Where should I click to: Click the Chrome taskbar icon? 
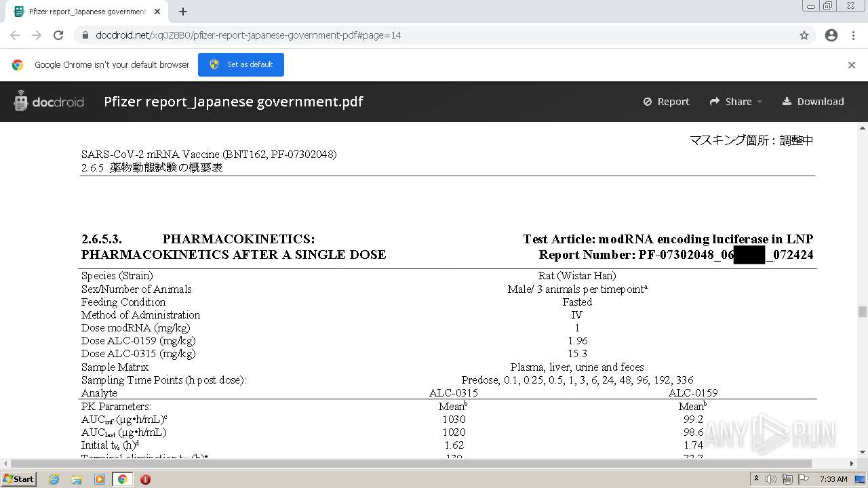click(x=122, y=479)
